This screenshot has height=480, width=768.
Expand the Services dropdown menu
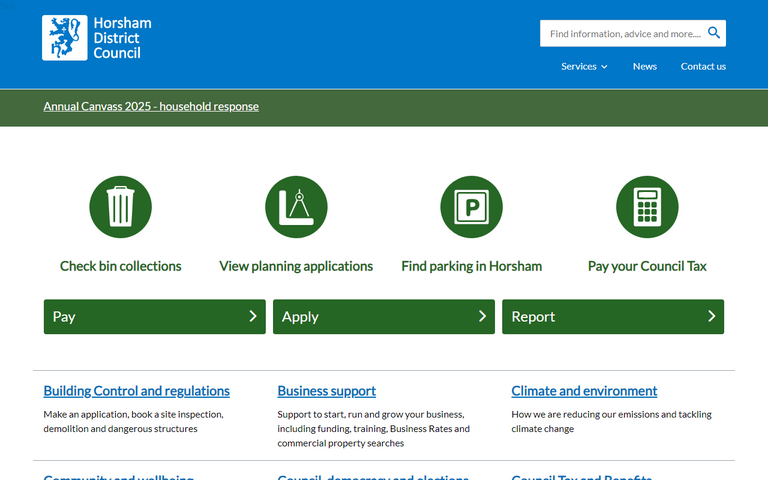tap(584, 66)
